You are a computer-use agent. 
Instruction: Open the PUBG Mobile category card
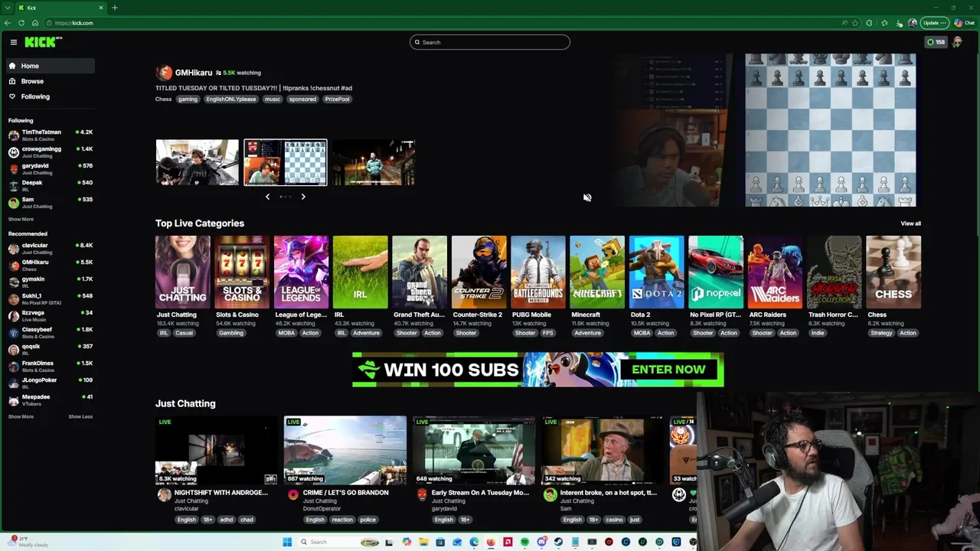pos(538,272)
